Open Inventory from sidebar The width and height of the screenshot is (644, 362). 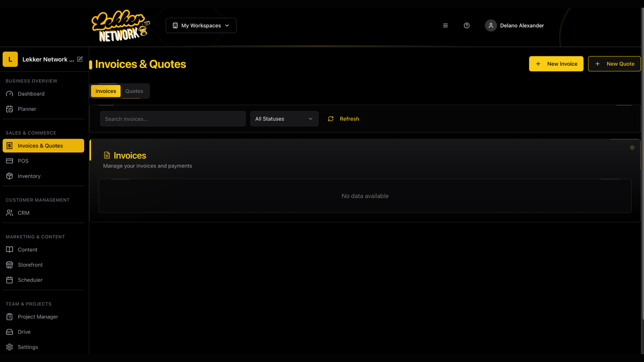click(29, 176)
